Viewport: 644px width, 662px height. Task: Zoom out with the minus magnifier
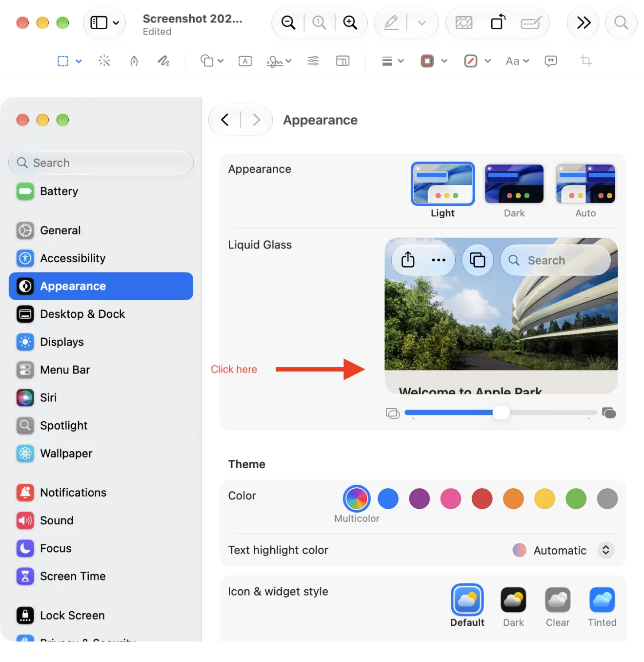[288, 22]
